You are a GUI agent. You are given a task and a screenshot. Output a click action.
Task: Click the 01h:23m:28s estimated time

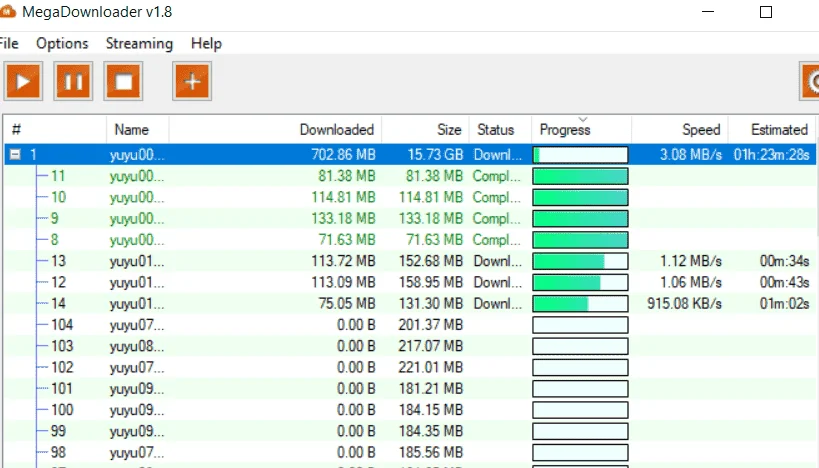[x=771, y=155]
